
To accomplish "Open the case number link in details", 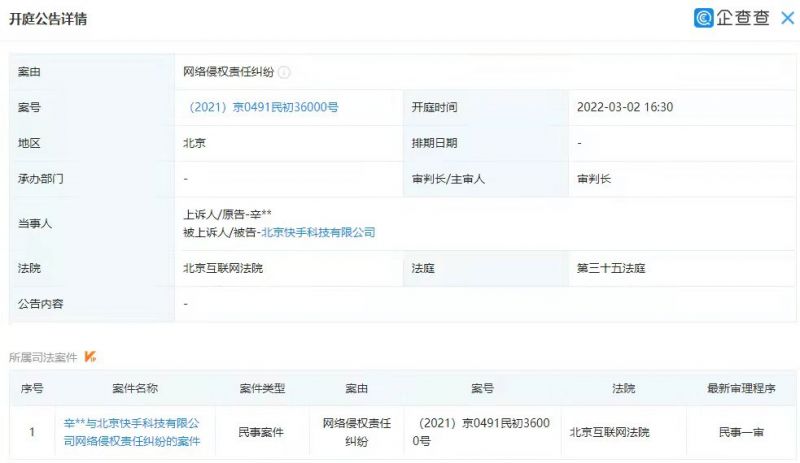I will point(263,107).
